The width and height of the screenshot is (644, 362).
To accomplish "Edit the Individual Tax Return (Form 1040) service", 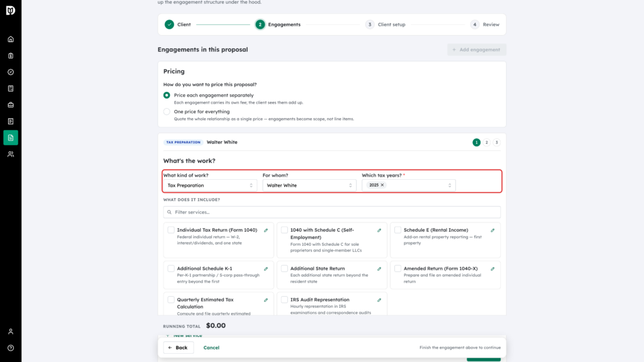I will 266,230.
